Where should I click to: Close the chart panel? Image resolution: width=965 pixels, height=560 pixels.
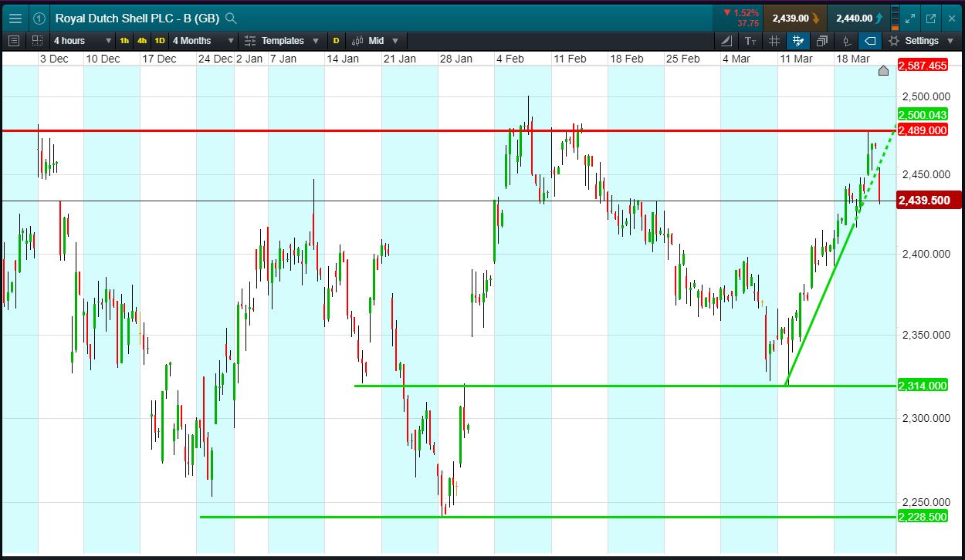[x=950, y=18]
